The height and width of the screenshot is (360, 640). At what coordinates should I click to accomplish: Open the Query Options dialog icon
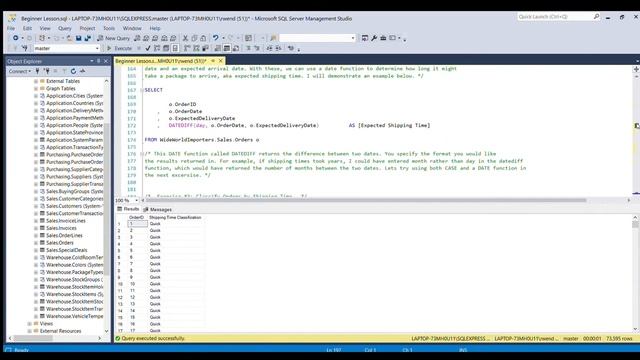[x=166, y=48]
